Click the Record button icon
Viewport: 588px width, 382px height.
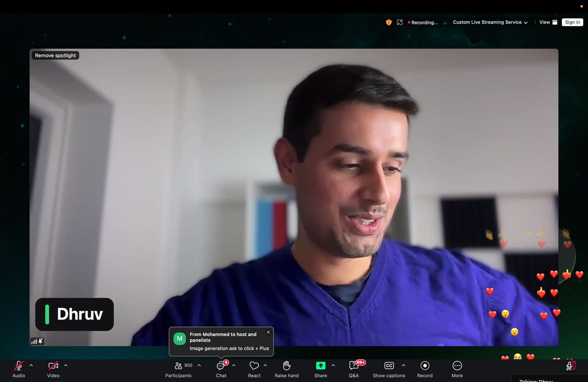[425, 366]
